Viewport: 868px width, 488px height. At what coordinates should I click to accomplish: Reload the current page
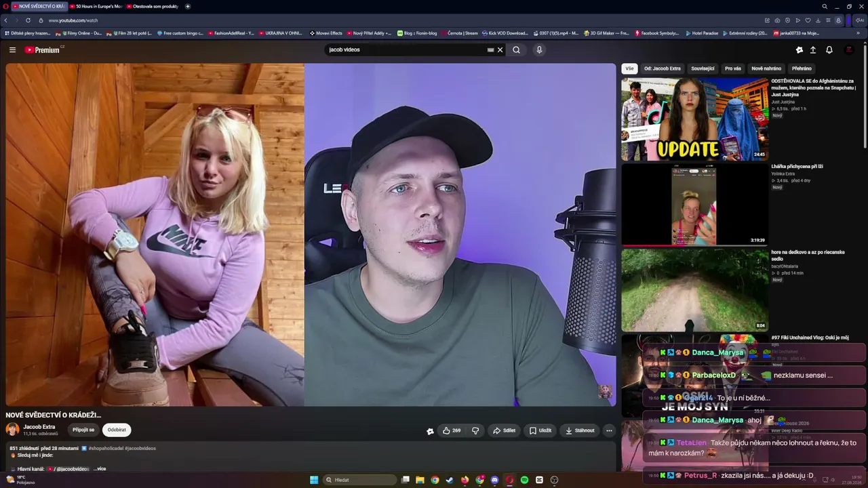coord(28,20)
